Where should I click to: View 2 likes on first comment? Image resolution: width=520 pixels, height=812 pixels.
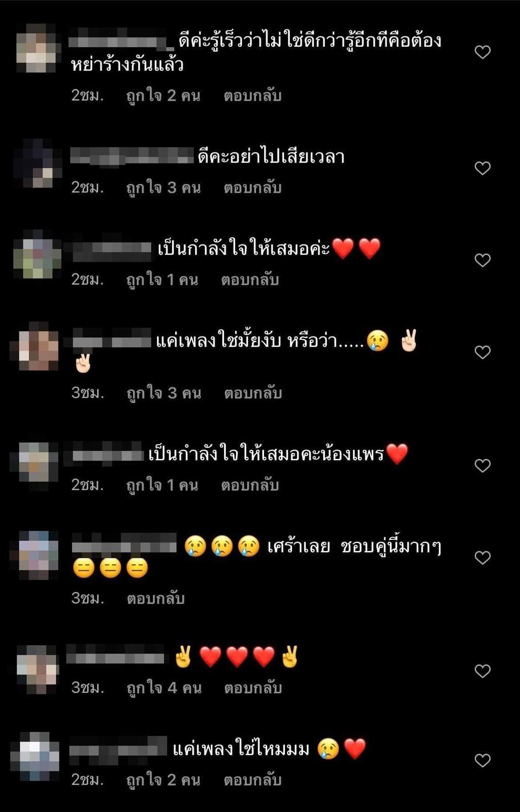pyautogui.click(x=163, y=95)
